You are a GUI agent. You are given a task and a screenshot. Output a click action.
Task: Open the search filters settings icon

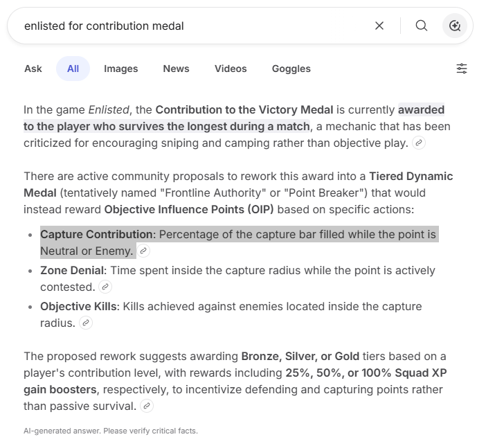pyautogui.click(x=462, y=69)
